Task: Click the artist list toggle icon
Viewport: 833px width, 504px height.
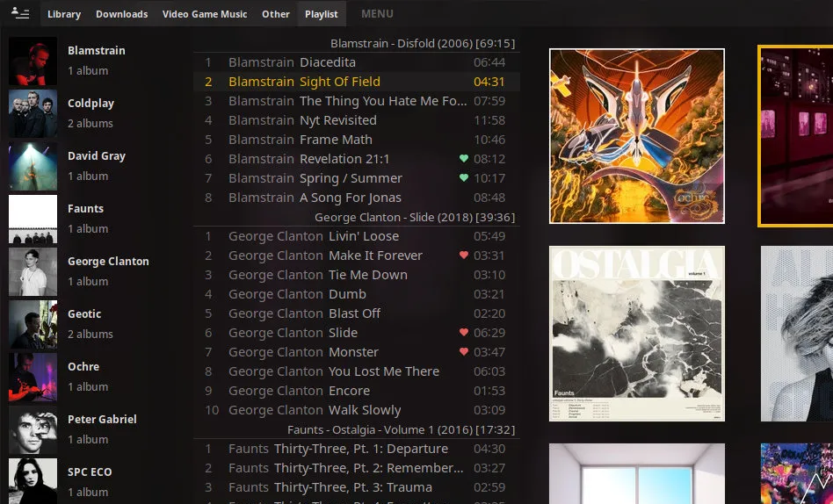Action: tap(19, 13)
